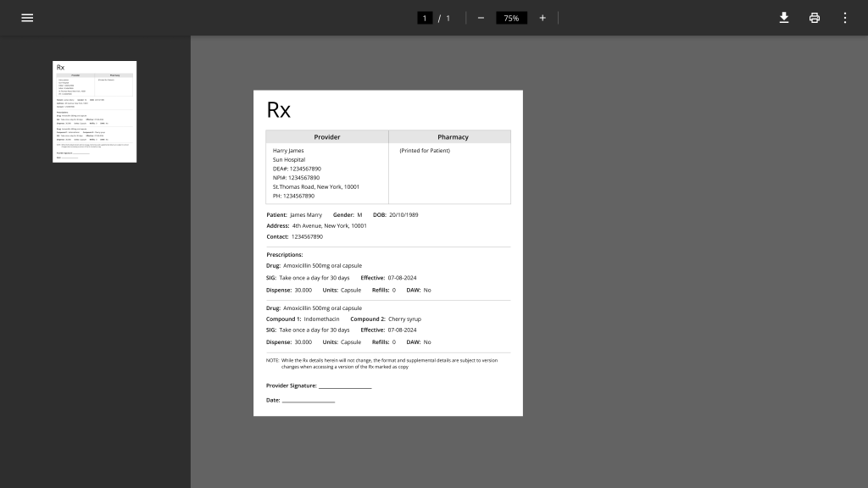This screenshot has width=868, height=488.
Task: Click the Cherry syrup compound text
Action: 404,319
